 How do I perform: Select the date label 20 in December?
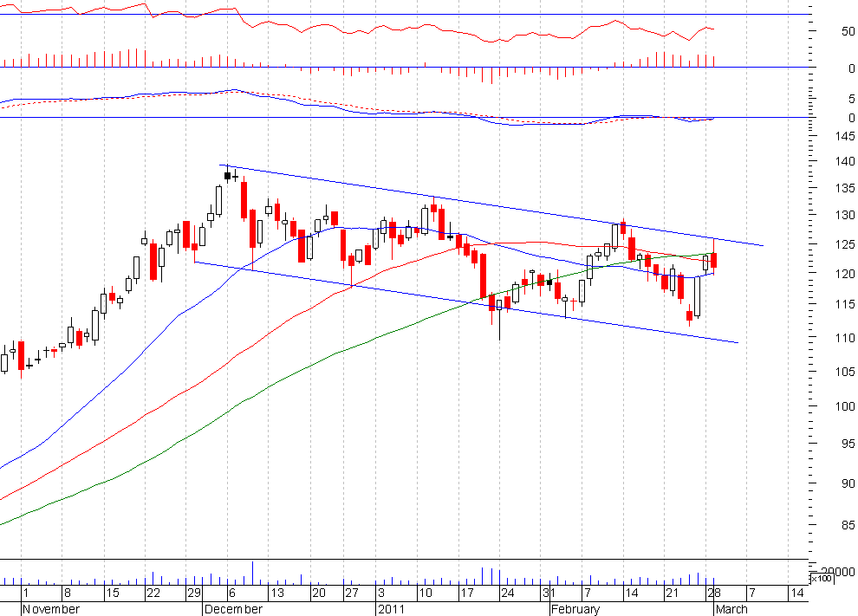[318, 593]
